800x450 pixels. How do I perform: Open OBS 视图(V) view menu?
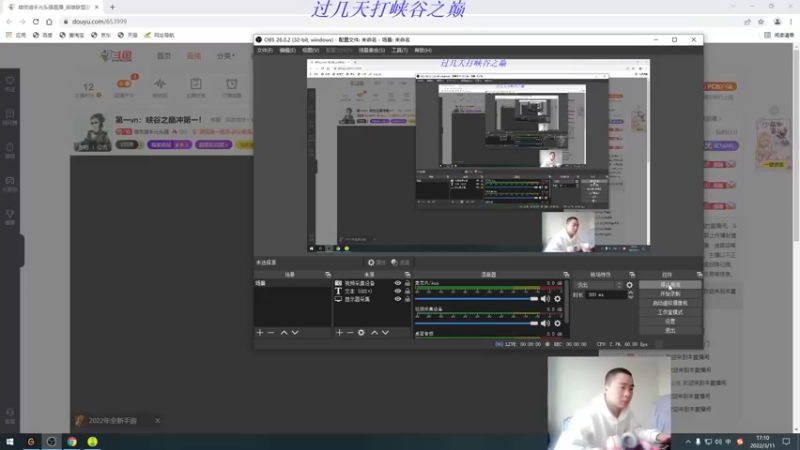click(310, 51)
